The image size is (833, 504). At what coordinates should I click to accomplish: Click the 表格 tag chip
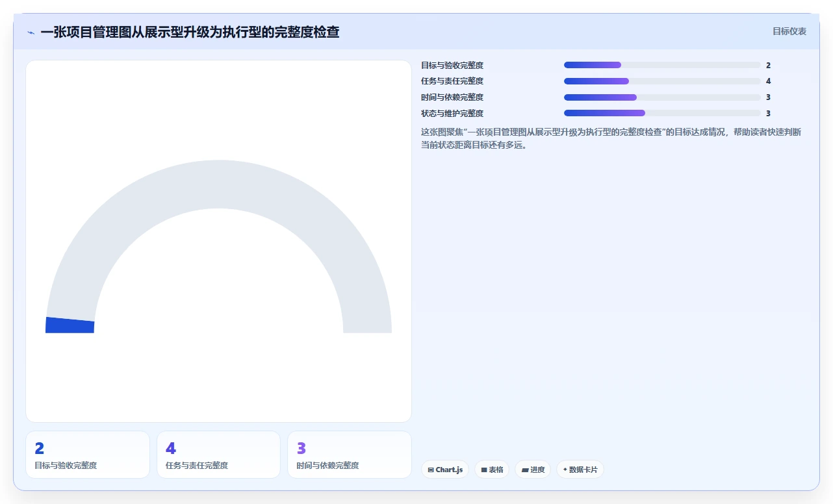point(492,470)
